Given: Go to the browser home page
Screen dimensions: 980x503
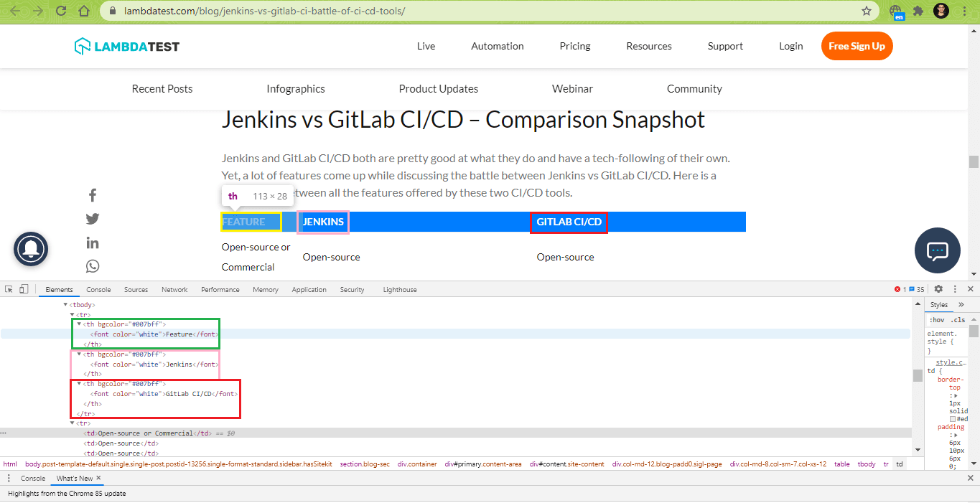Looking at the screenshot, I should point(84,11).
